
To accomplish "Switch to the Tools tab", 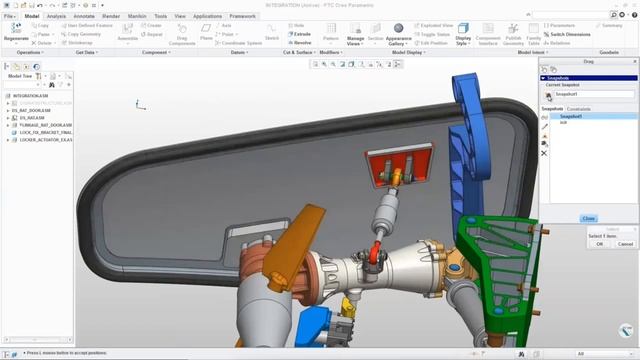I will (160, 16).
